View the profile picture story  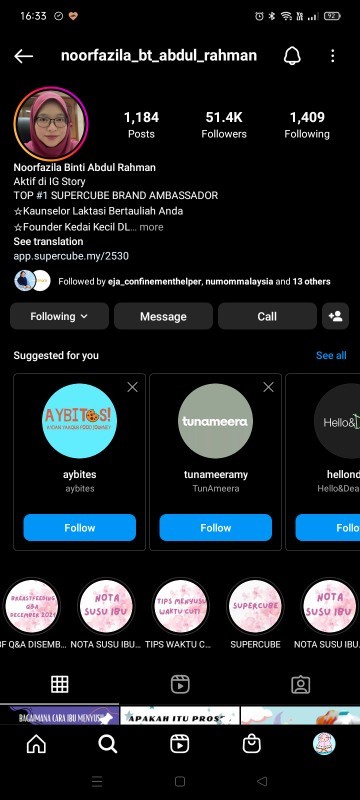pos(51,123)
